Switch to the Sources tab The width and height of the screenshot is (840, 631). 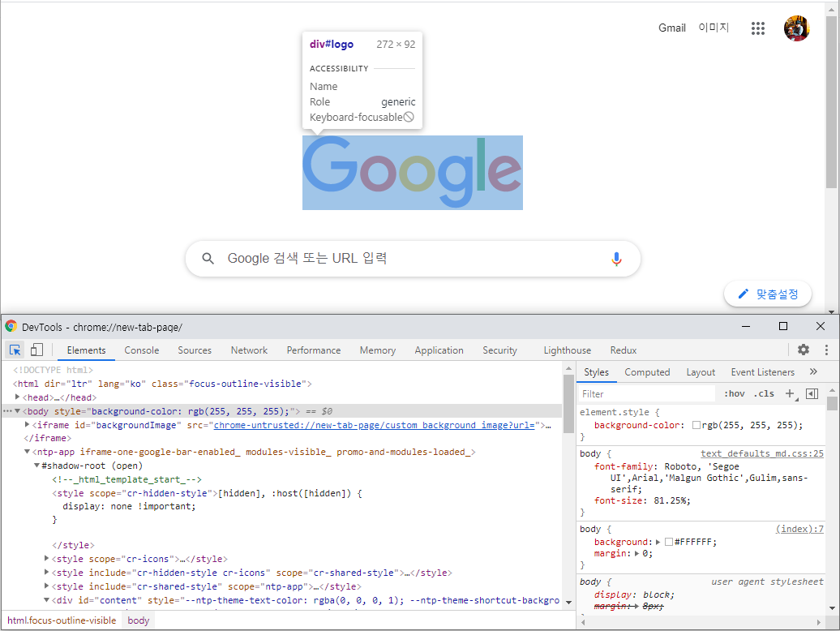click(195, 350)
